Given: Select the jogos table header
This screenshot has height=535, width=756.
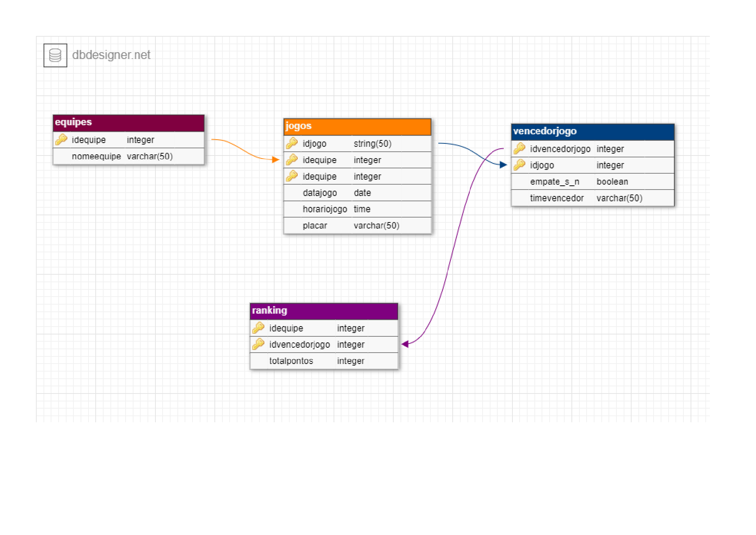Looking at the screenshot, I should (357, 127).
